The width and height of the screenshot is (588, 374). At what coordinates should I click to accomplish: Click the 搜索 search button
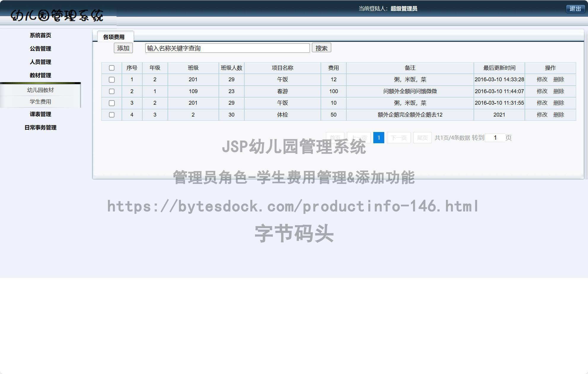tap(321, 48)
